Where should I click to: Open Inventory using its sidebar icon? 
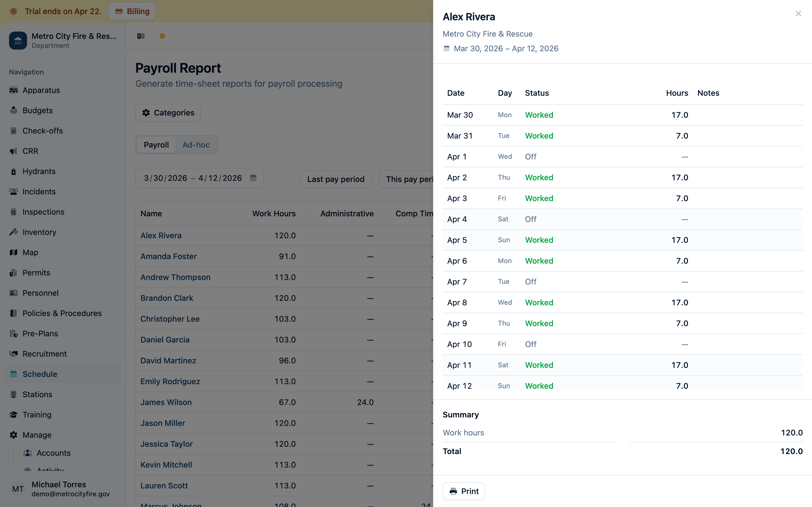(14, 232)
